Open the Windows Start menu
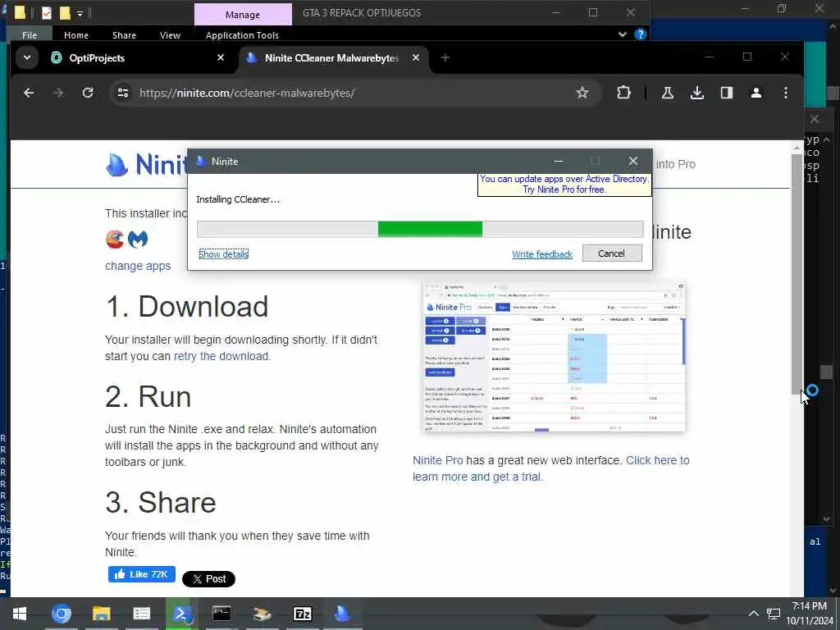 [20, 614]
